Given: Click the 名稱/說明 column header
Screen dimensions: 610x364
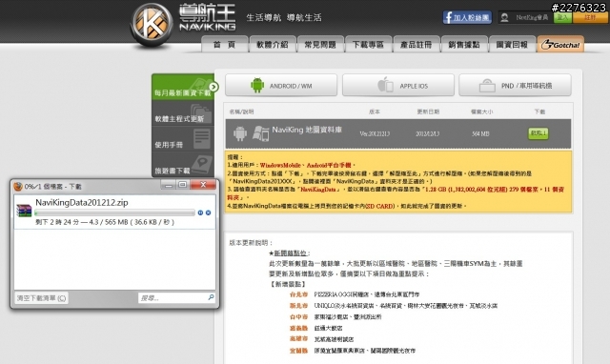Looking at the screenshot, I should (x=241, y=111).
